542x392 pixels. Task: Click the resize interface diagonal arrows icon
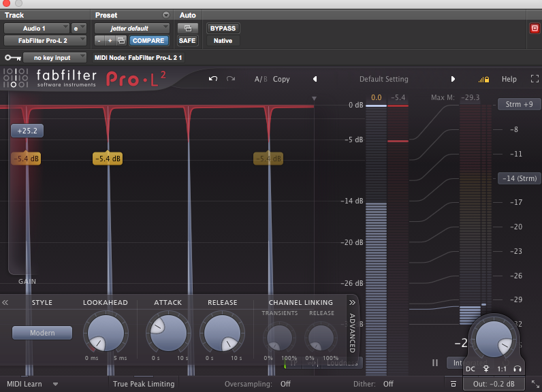tap(535, 384)
